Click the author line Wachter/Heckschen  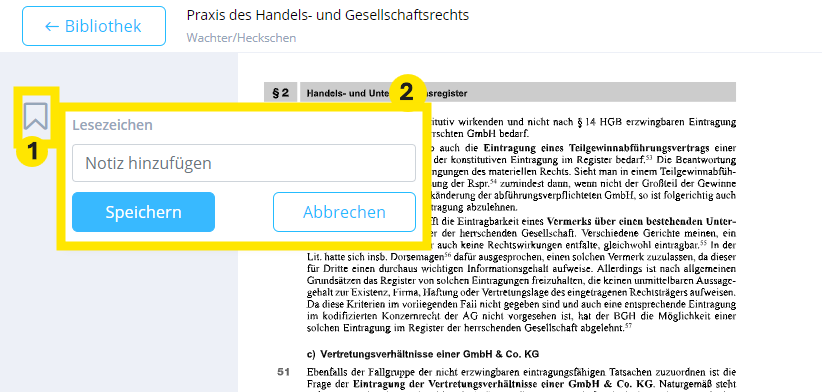241,38
